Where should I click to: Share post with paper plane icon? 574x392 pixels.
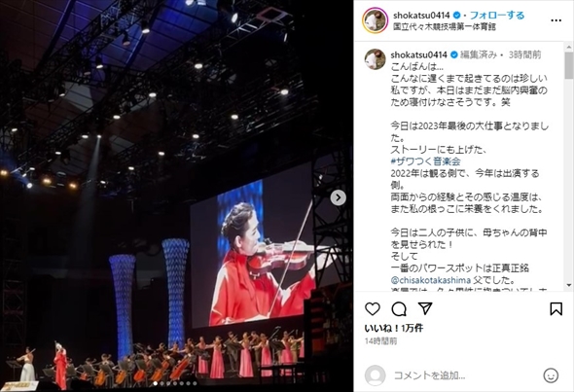[425, 308]
